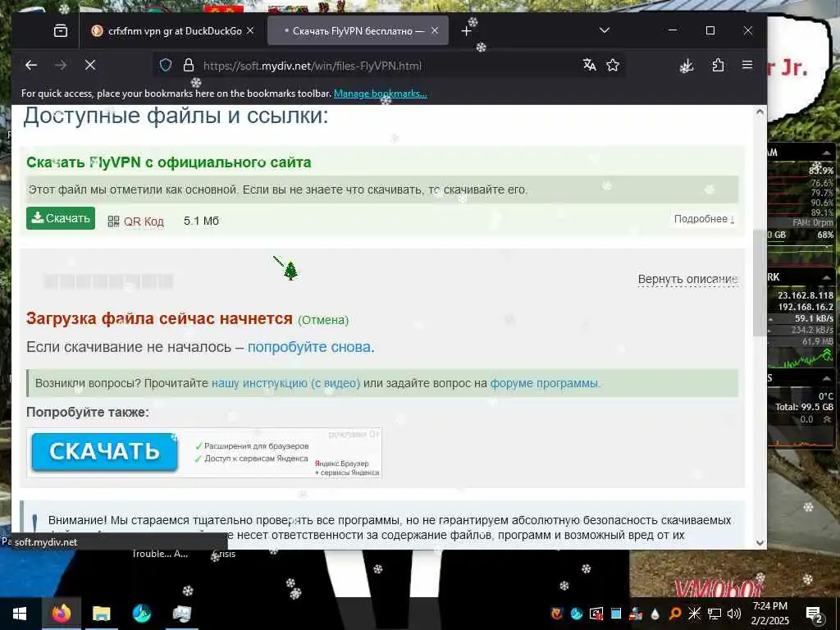View site security via padlock icon
Screen dimensions: 840x630
click(x=188, y=66)
